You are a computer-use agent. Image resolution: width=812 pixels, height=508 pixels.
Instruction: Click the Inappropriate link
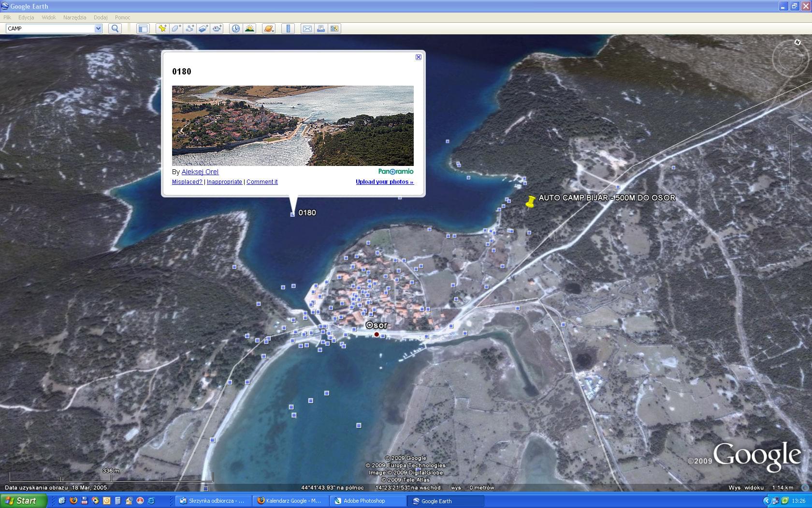[224, 182]
